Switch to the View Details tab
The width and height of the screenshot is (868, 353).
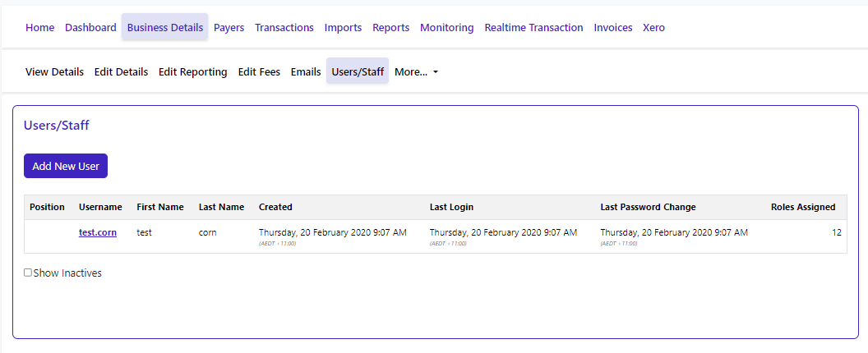click(x=54, y=71)
